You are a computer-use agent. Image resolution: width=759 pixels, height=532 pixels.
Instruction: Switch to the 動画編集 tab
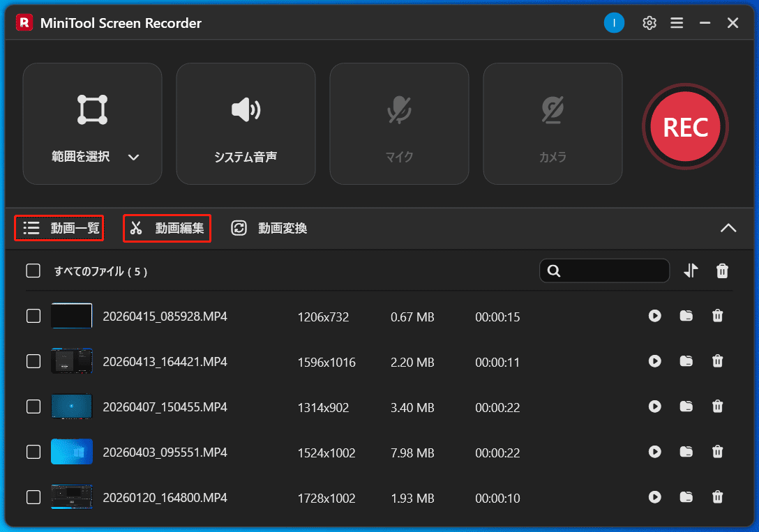pos(167,228)
